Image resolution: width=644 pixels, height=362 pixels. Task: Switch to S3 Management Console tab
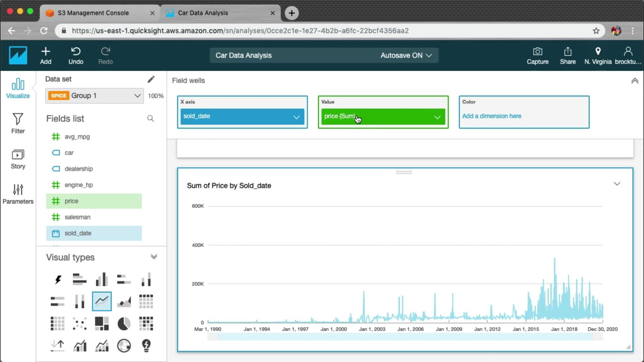(93, 13)
